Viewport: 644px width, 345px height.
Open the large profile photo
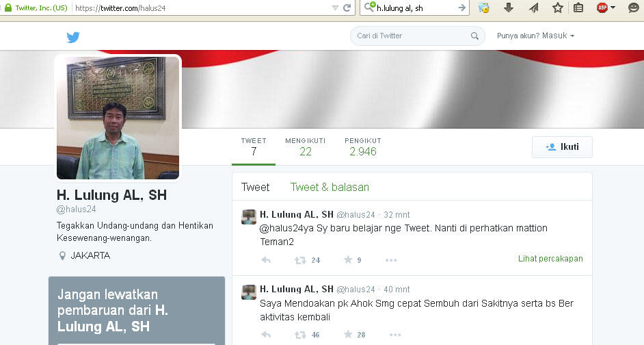pyautogui.click(x=118, y=118)
